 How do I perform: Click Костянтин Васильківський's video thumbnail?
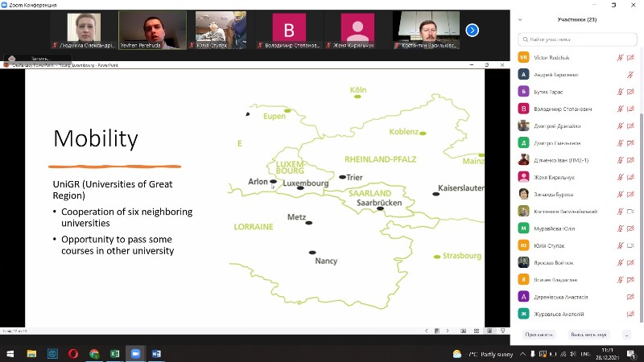[426, 31]
